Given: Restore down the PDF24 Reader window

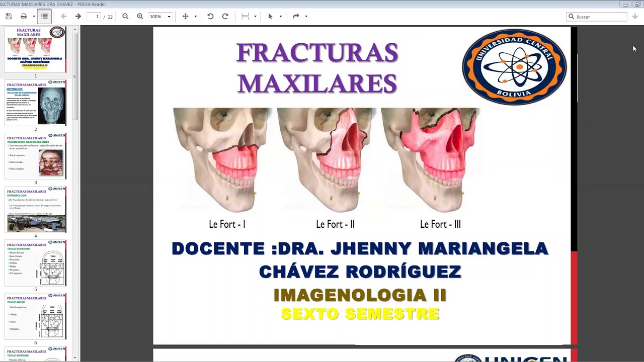Looking at the screenshot, I should tap(637, 5).
